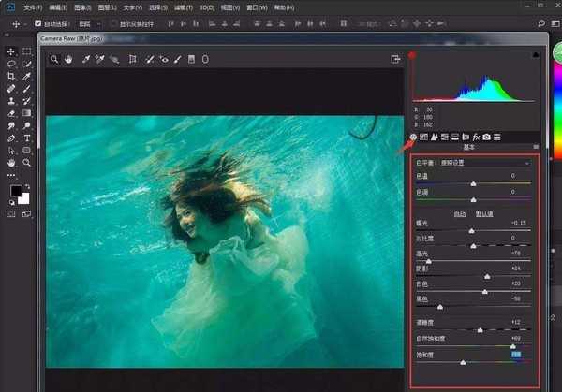Viewport: 562px width, 392px height.
Task: Open the 文件 (File) menu
Action: pos(33,7)
